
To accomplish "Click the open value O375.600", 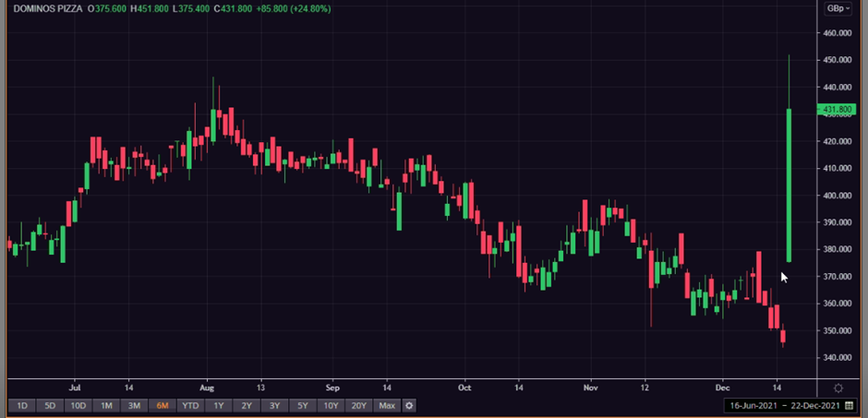I will tap(107, 9).
